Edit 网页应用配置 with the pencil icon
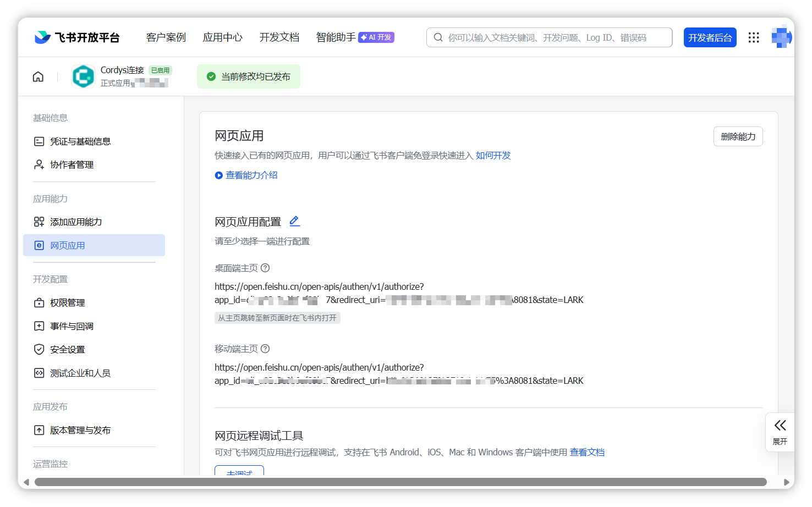812x507 pixels. [x=294, y=221]
